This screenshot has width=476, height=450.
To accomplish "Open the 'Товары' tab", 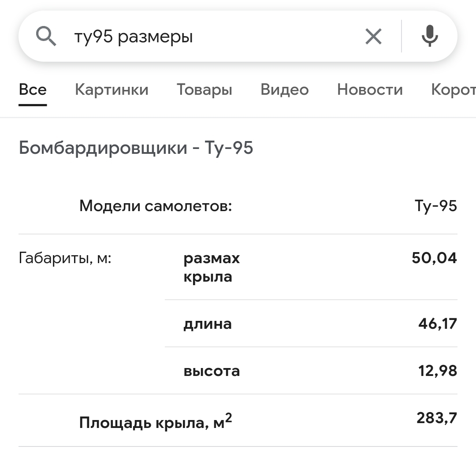I will click(x=205, y=89).
